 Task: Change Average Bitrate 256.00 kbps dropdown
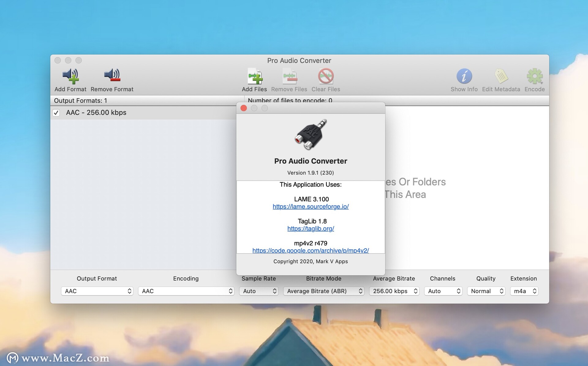click(x=394, y=291)
